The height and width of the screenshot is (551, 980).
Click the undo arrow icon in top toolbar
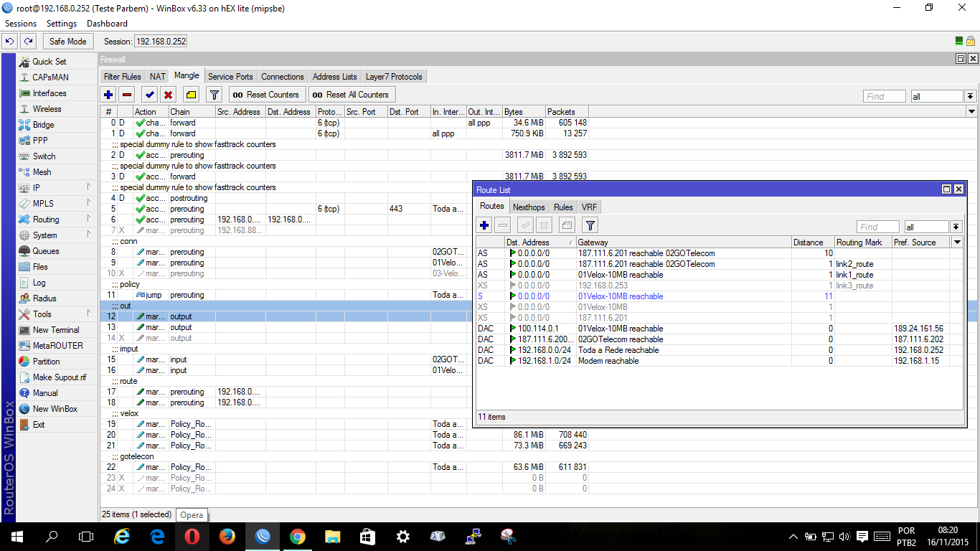[10, 42]
